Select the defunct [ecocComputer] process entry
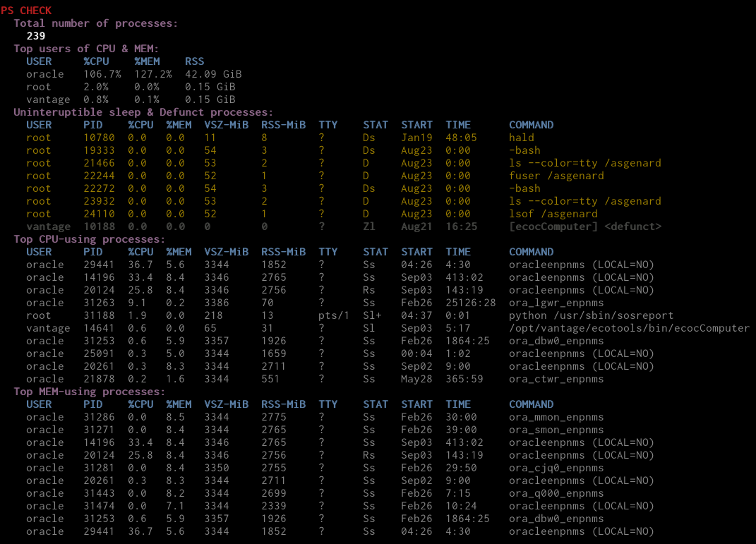The height and width of the screenshot is (544, 756). [584, 226]
